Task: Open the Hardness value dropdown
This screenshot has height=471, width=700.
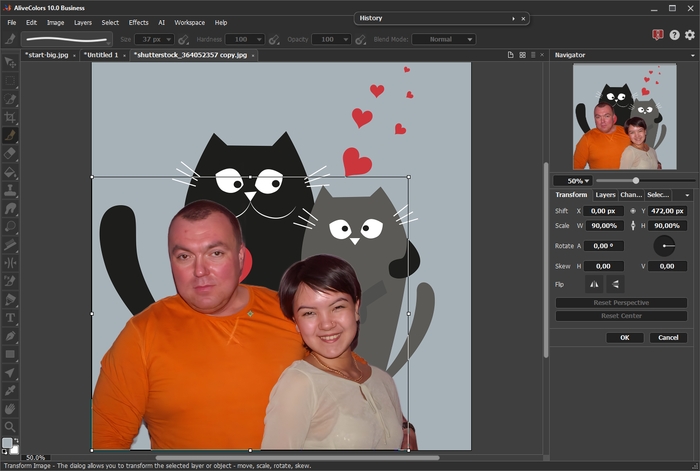Action: (259, 40)
